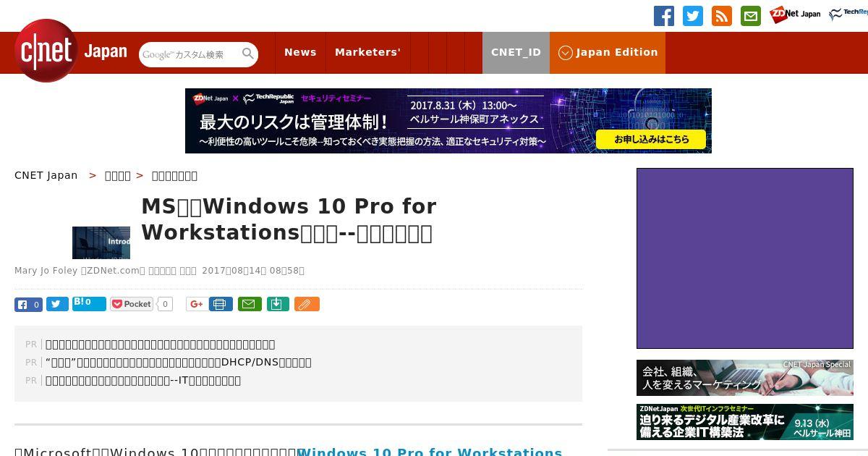
Task: Open the RSS feed icon
Action: (721, 16)
